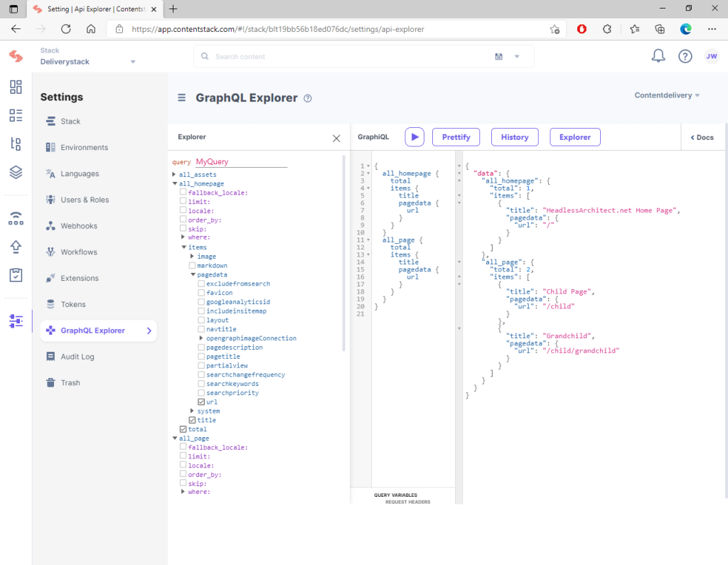This screenshot has width=728, height=565.
Task: Click the Prettify button
Action: coord(456,137)
